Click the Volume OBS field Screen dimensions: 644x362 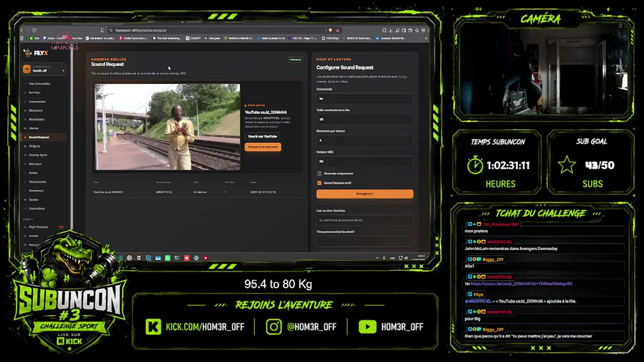click(x=365, y=161)
